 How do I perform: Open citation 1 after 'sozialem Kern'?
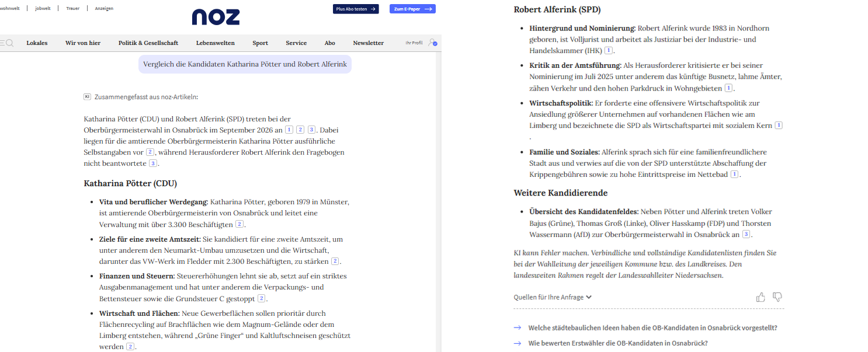pyautogui.click(x=779, y=126)
